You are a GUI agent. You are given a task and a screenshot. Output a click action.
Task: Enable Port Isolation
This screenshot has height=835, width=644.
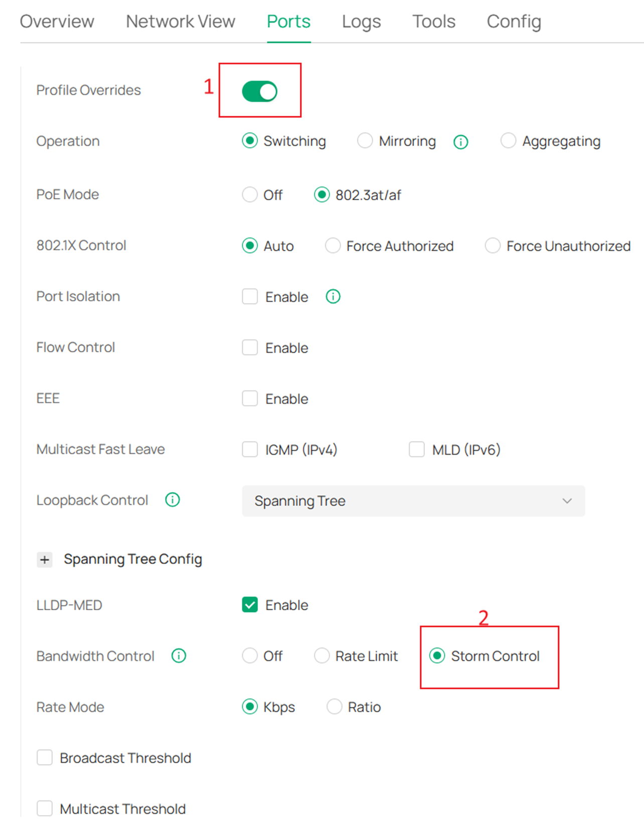(249, 297)
